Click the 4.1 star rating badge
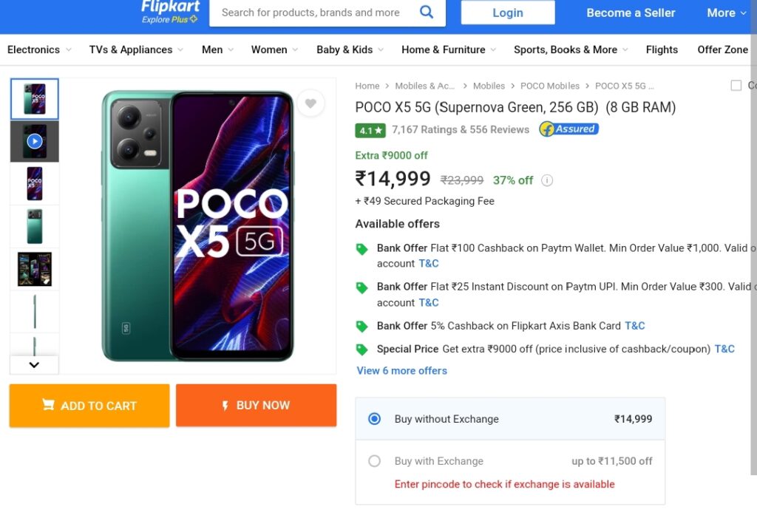 pos(370,130)
